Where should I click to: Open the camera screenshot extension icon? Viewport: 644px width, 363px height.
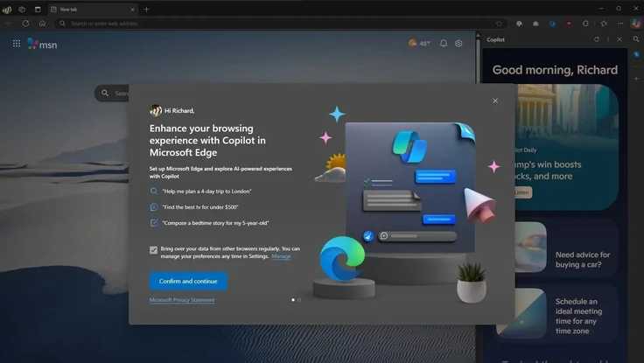tap(535, 24)
